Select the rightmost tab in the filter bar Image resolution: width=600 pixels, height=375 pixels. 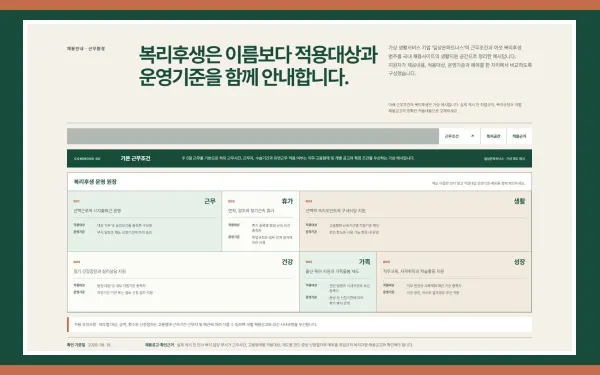[x=519, y=136]
